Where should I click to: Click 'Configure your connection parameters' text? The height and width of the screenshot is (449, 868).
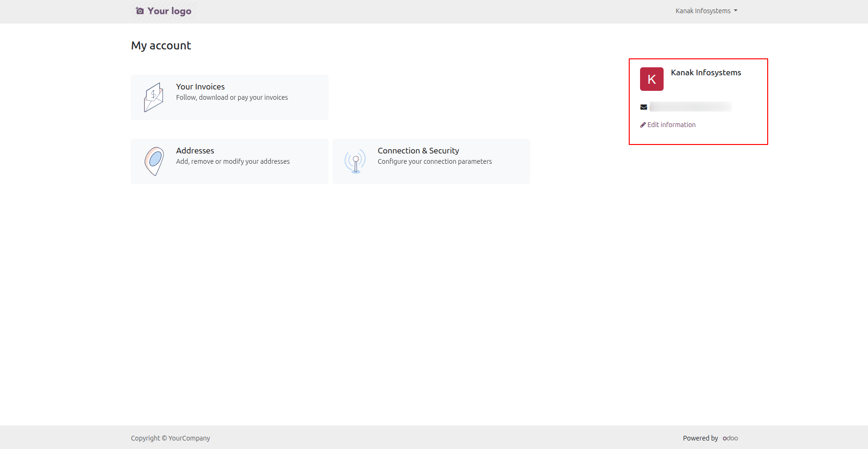(435, 161)
